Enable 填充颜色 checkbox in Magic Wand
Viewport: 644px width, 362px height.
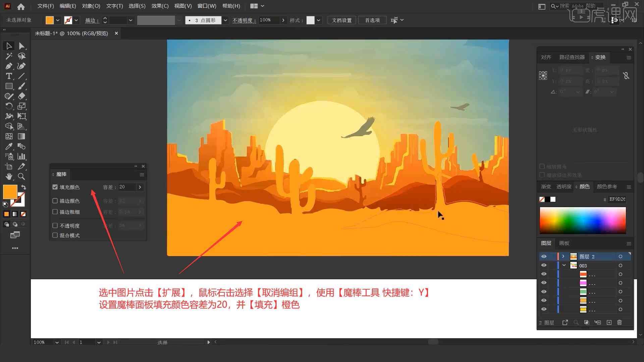click(55, 186)
